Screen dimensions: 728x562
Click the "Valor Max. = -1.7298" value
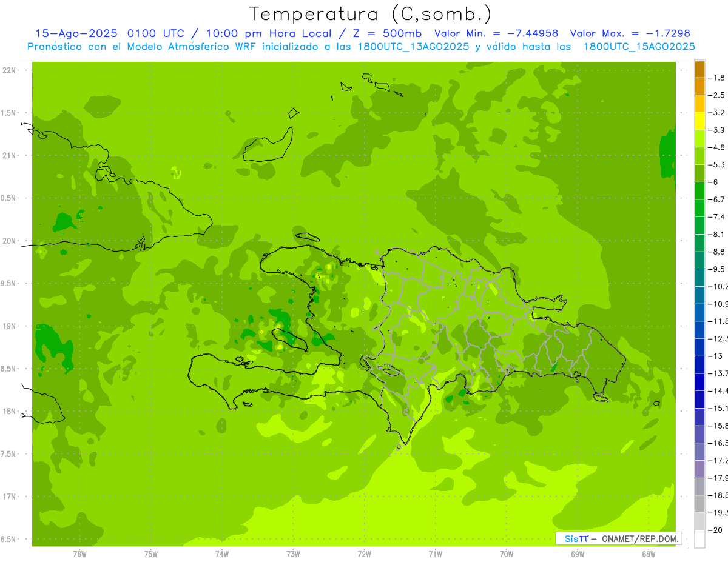pyautogui.click(x=630, y=34)
